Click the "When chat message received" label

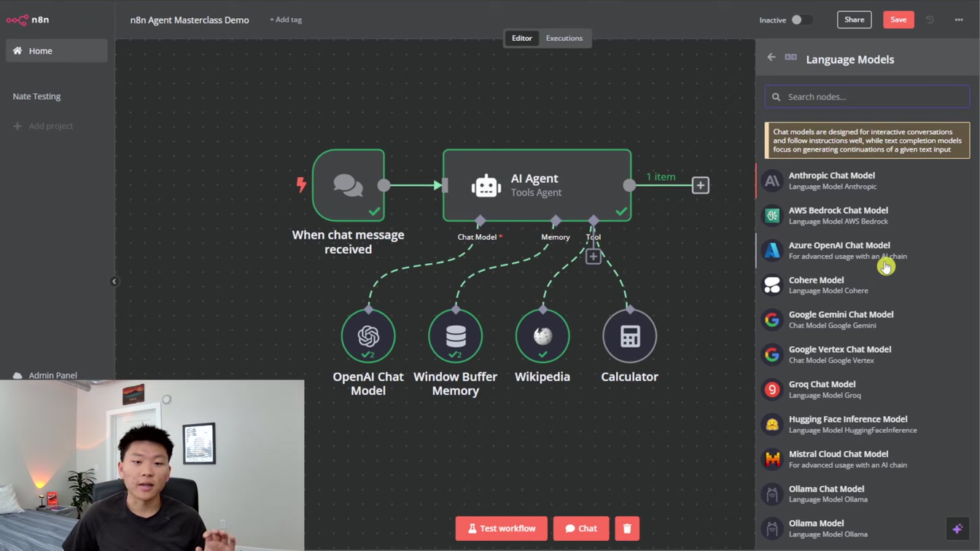point(348,242)
